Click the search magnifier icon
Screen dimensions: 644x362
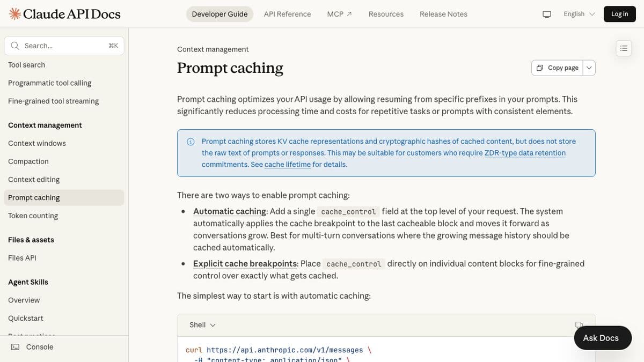click(x=15, y=45)
